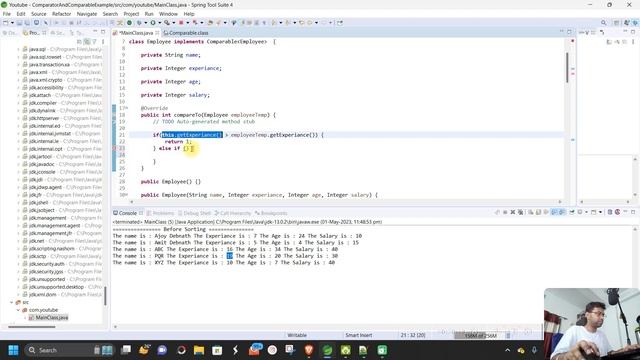Show hidden tray icons chevron
This screenshot has height=360, width=640.
coord(507,350)
